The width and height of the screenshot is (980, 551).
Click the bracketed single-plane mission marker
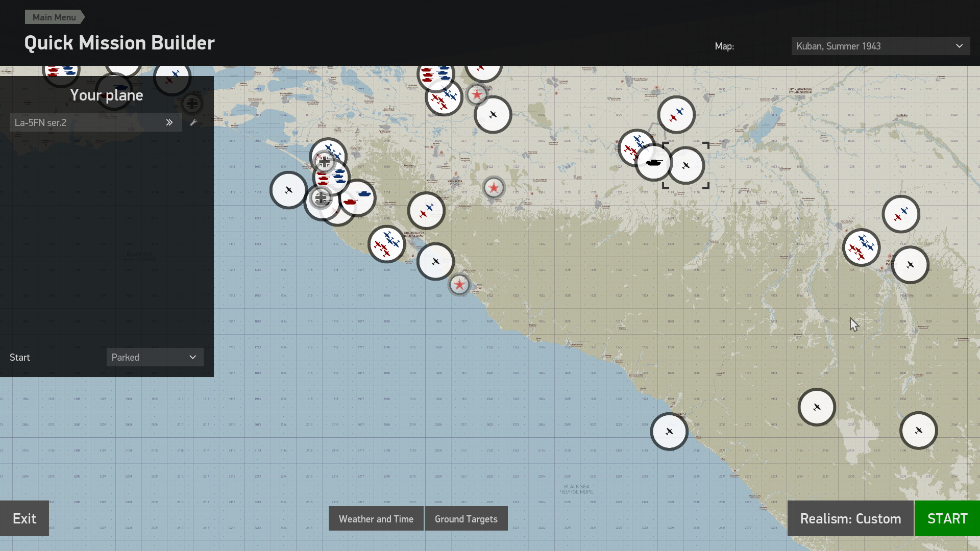tap(686, 165)
